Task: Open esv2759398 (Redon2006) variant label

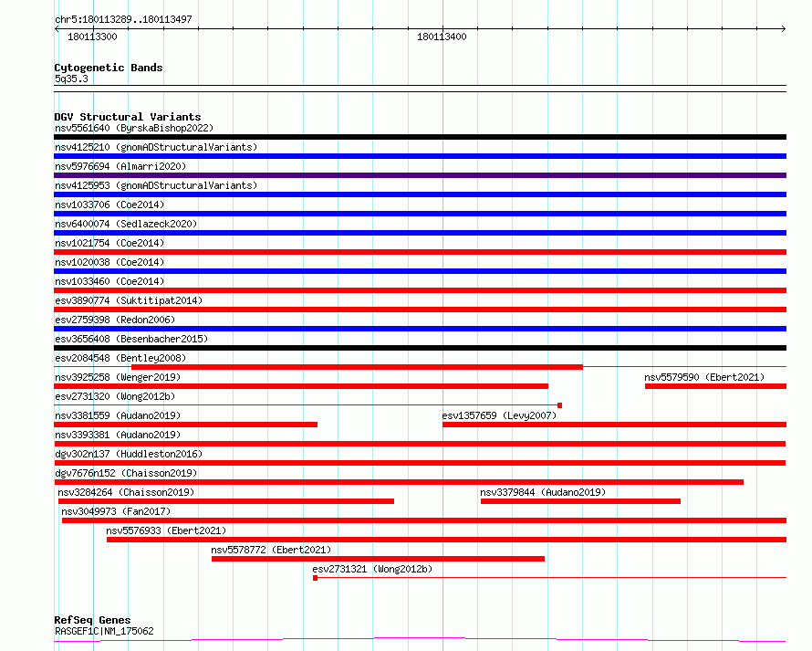Action: point(115,320)
